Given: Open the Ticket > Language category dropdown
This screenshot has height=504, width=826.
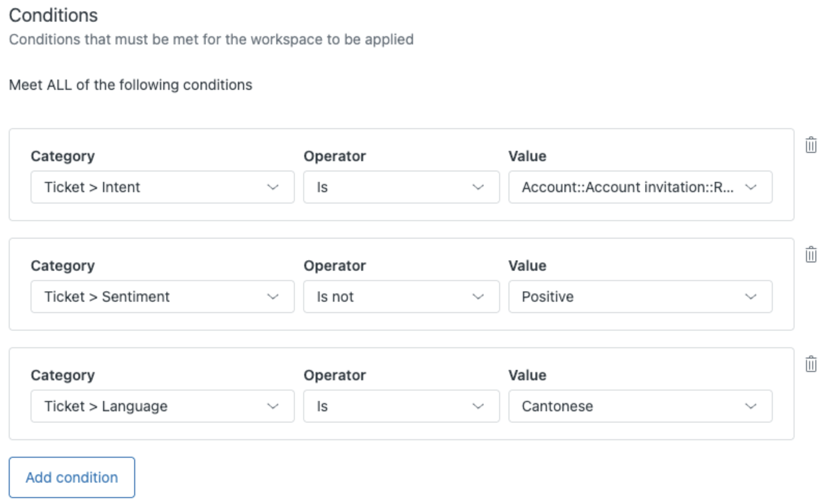Looking at the screenshot, I should pos(162,406).
